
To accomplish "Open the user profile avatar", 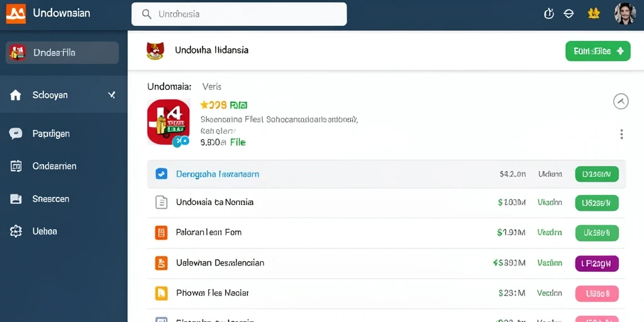I will tap(625, 14).
